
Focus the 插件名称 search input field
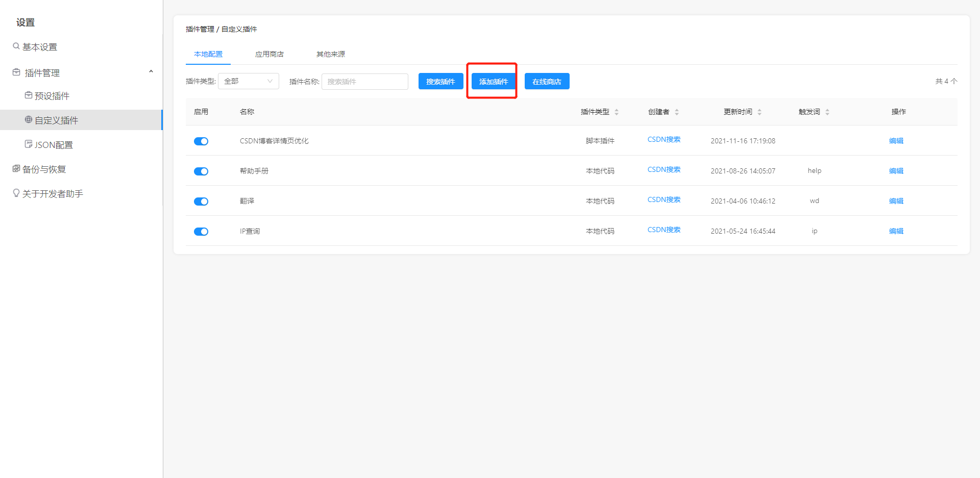click(365, 82)
